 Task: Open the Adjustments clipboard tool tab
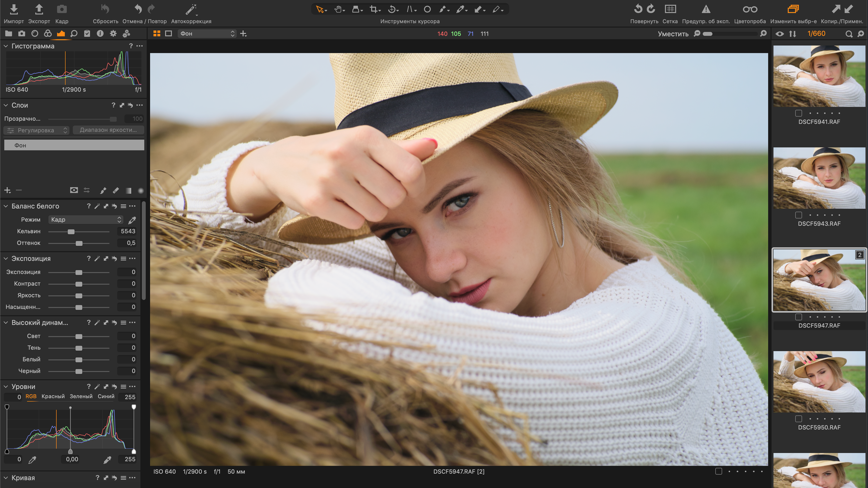coord(87,34)
